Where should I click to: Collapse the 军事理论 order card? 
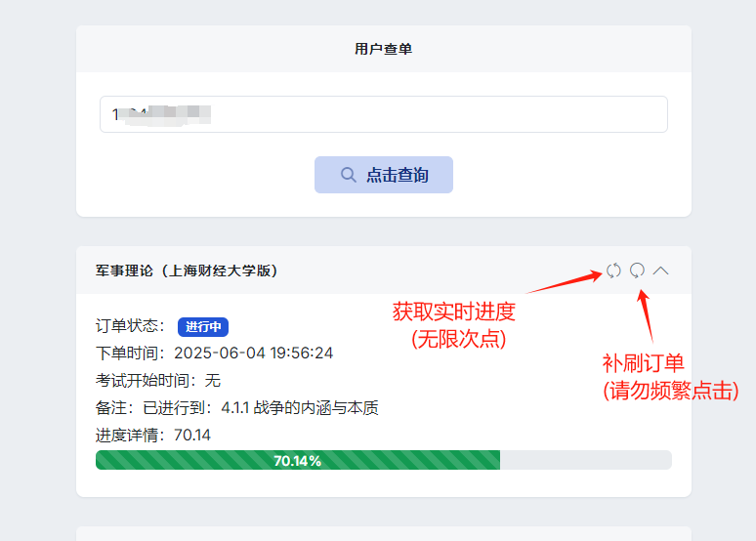click(661, 270)
